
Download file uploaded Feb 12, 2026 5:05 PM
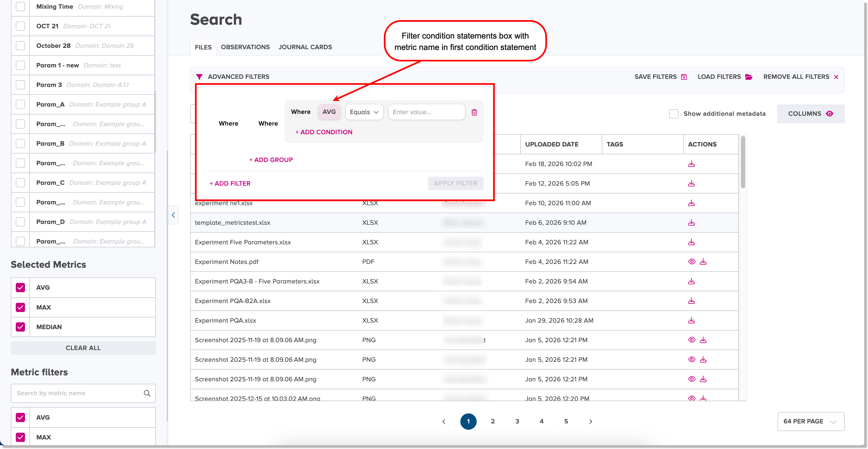(x=691, y=183)
